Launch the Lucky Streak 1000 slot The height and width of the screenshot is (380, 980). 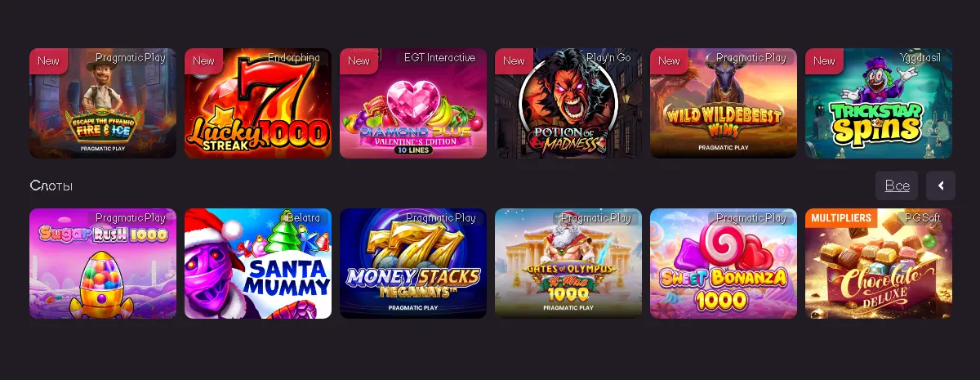(x=258, y=103)
